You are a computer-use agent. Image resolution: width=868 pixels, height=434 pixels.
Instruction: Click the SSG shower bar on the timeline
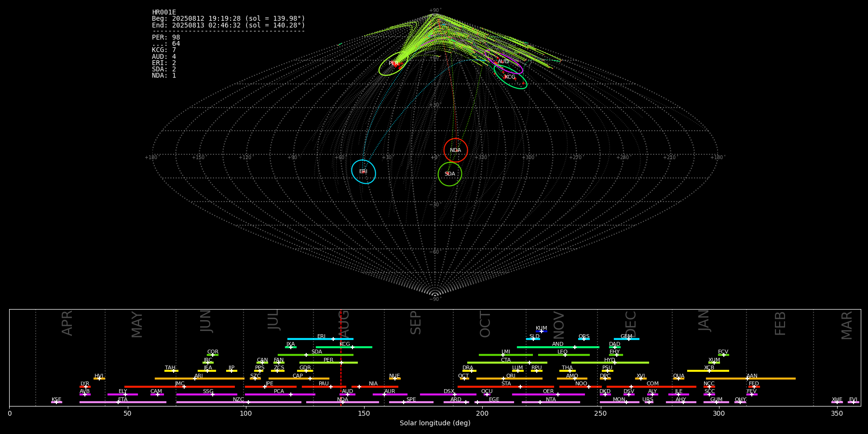coord(207,394)
